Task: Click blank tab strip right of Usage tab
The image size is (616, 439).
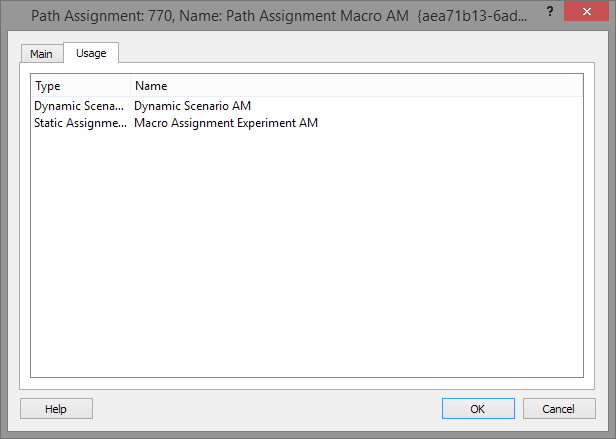Action: (x=350, y=54)
